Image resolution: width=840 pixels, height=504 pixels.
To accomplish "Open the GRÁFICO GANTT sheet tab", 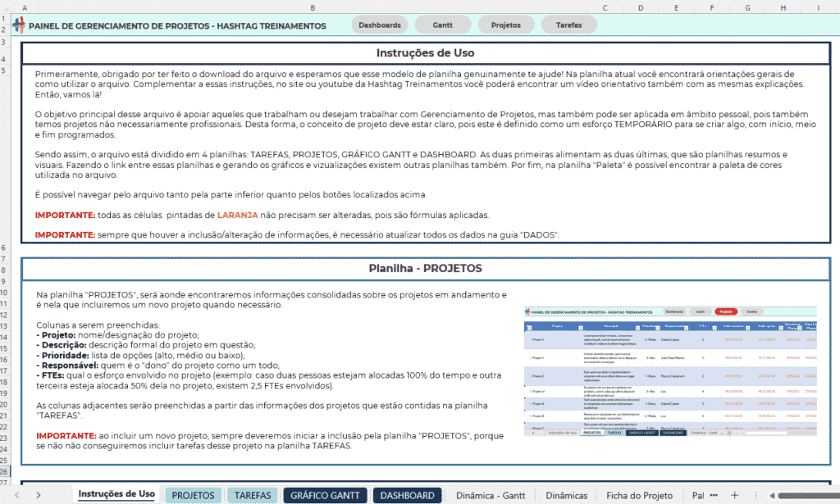I will tap(325, 495).
